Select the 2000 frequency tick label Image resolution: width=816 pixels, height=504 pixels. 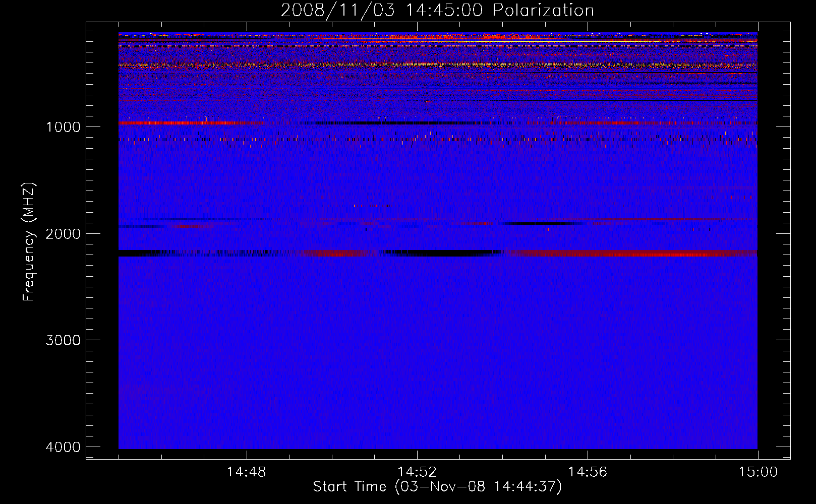(63, 233)
